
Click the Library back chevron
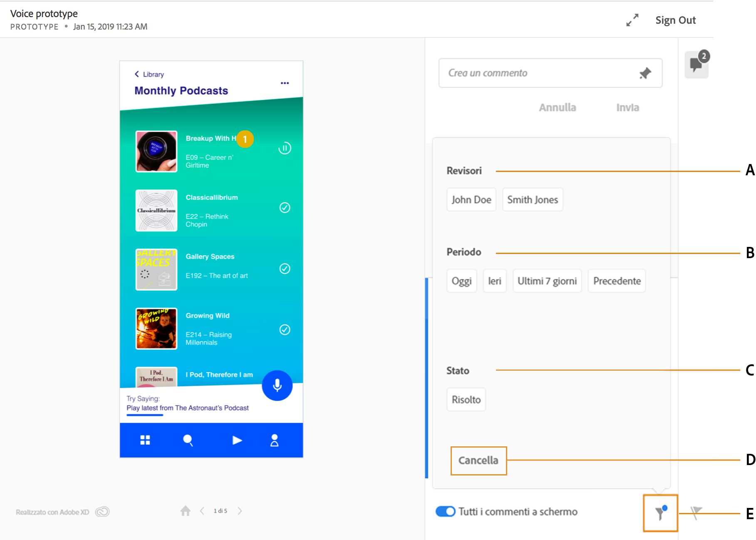point(136,74)
